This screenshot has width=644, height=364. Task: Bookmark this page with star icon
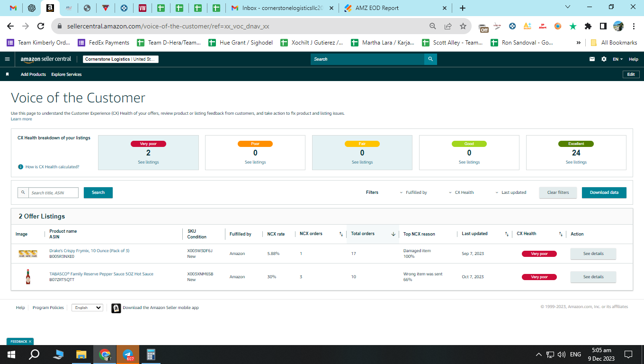[463, 26]
